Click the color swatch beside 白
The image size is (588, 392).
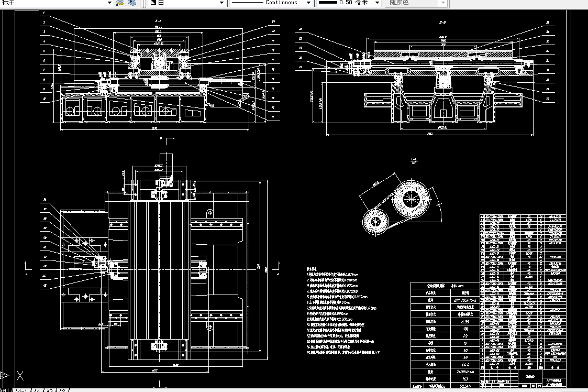tap(153, 2)
